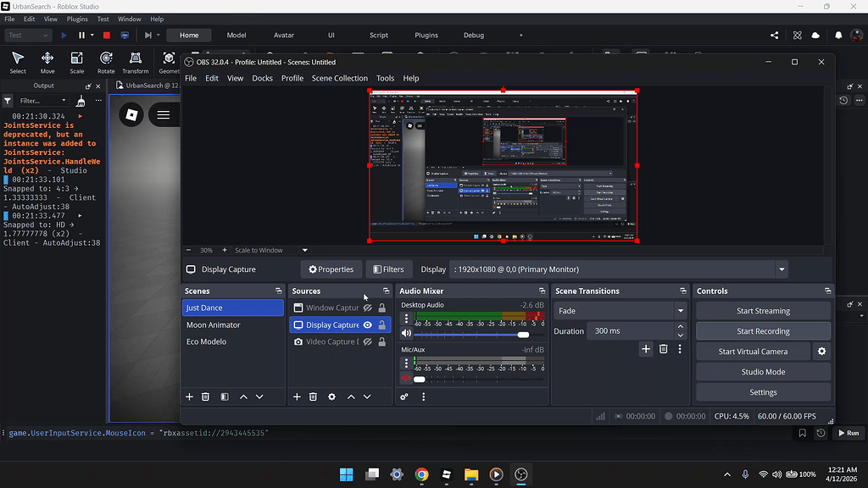
Task: Open source Filters button
Action: click(388, 269)
